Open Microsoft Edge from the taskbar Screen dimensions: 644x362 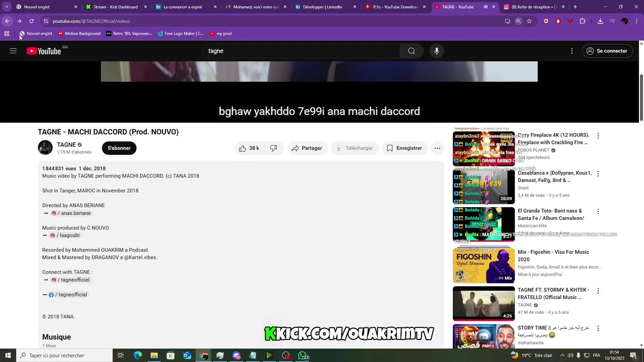[138, 355]
